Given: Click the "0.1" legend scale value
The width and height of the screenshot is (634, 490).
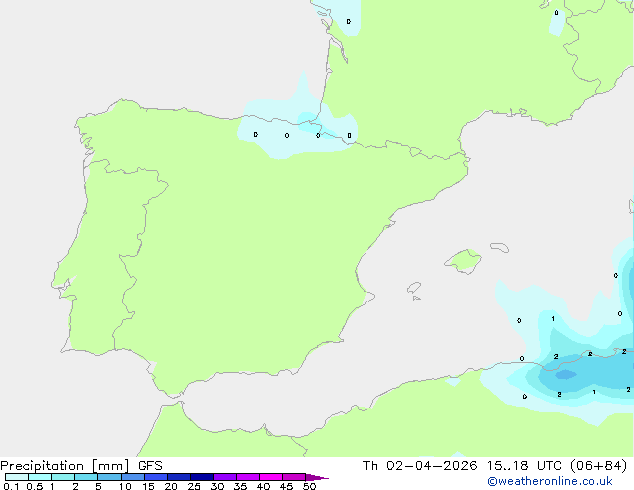Looking at the screenshot, I should coord(11,486).
